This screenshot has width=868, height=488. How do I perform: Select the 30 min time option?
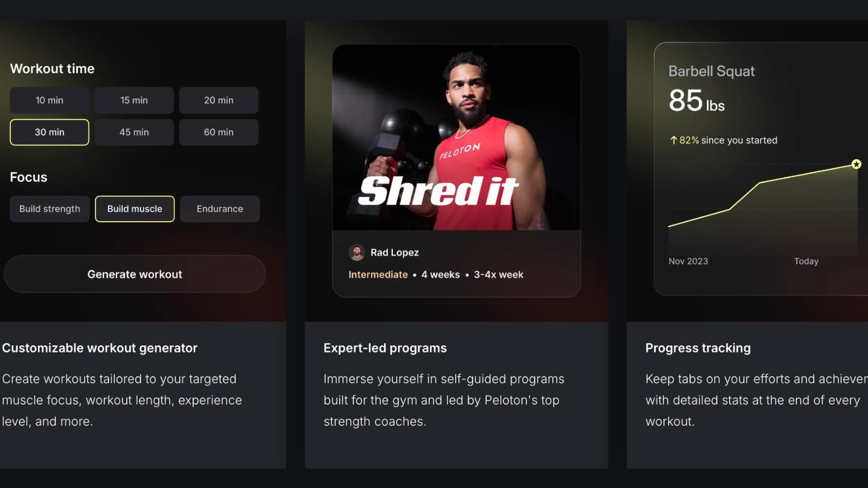[x=49, y=132]
